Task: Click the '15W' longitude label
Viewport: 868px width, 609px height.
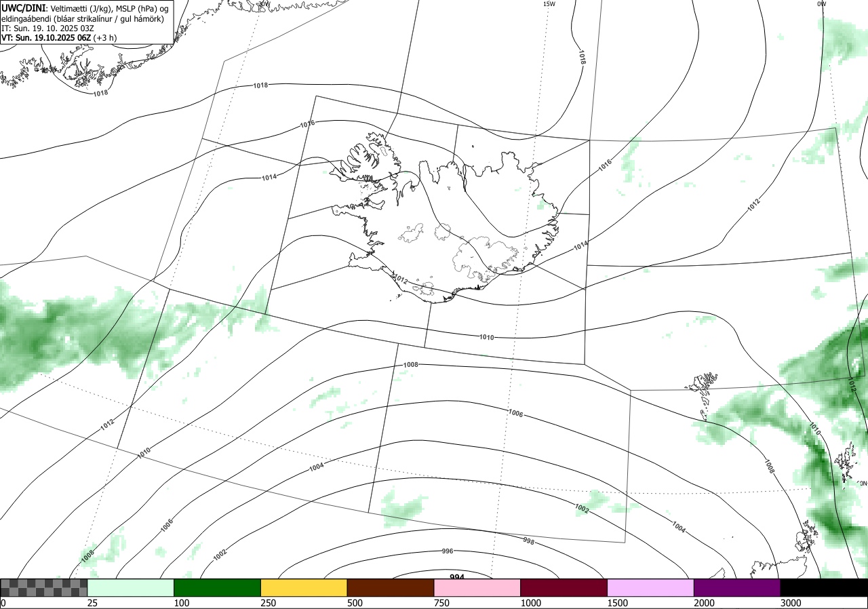Action: pos(549,4)
